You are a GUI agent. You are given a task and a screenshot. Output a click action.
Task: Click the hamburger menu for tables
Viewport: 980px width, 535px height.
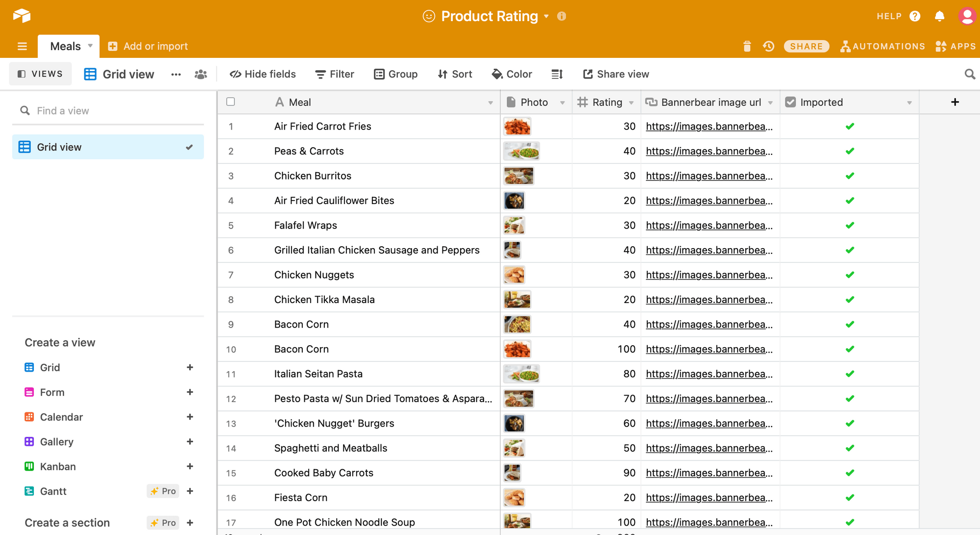point(22,46)
